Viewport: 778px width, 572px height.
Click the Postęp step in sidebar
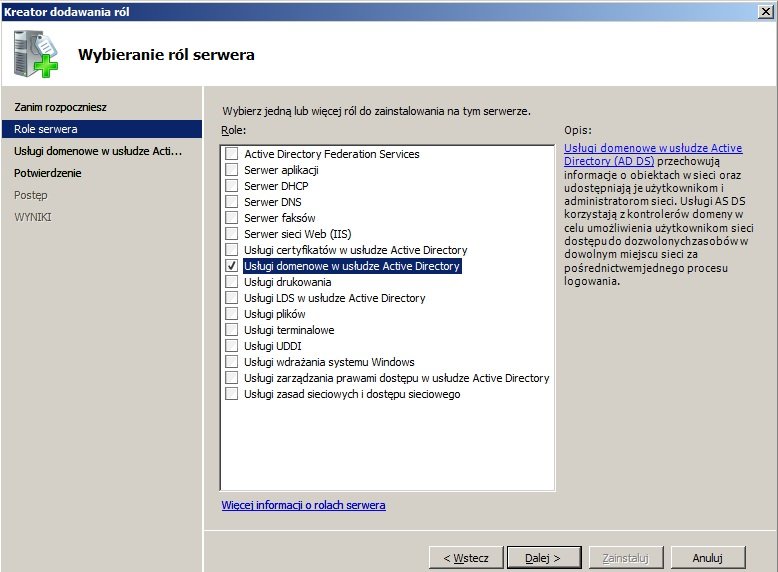click(31, 195)
